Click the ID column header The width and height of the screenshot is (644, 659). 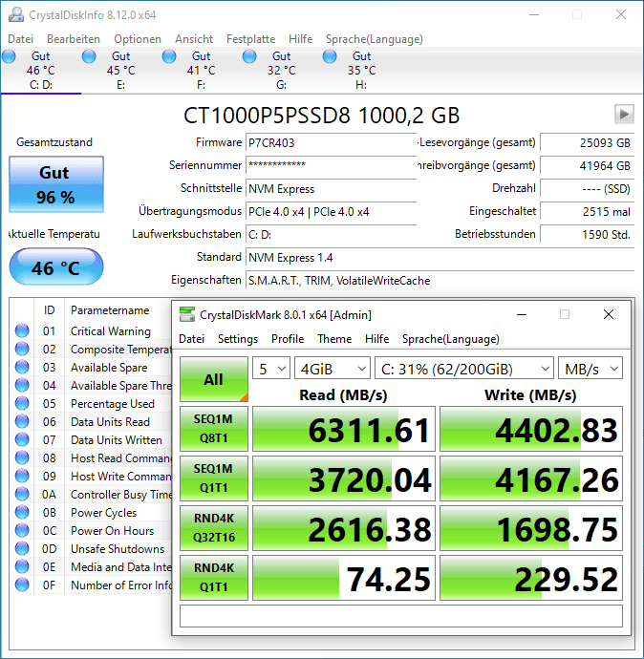pyautogui.click(x=49, y=310)
